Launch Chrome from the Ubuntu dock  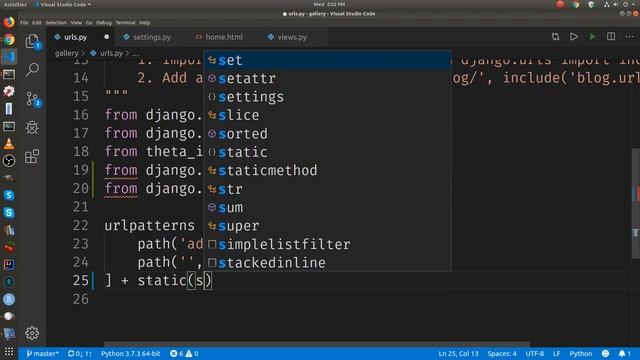(x=9, y=40)
